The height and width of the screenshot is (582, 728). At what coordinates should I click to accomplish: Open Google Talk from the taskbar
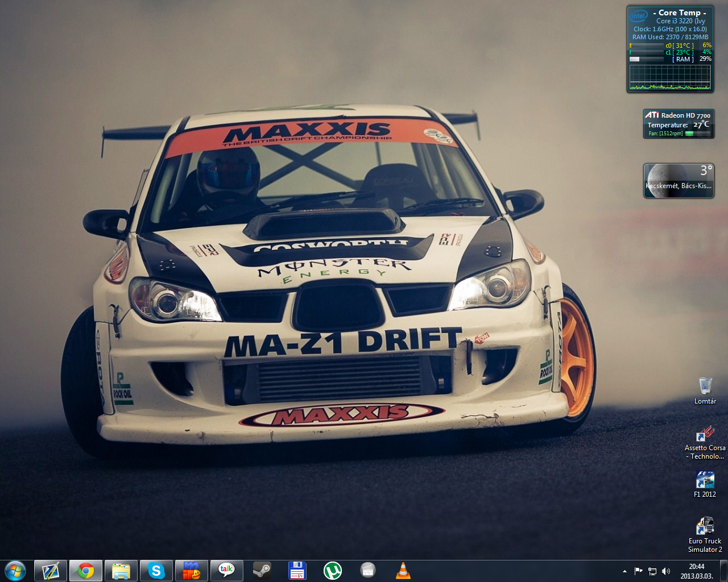[227, 571]
